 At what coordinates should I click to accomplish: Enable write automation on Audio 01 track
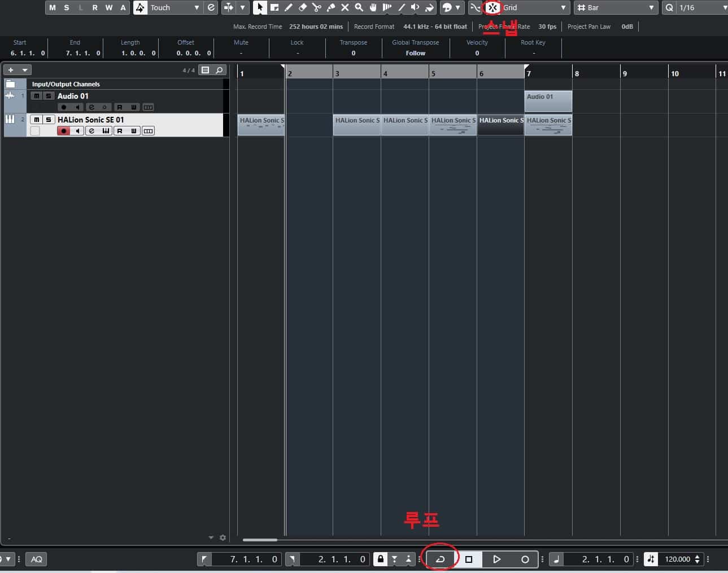(134, 107)
